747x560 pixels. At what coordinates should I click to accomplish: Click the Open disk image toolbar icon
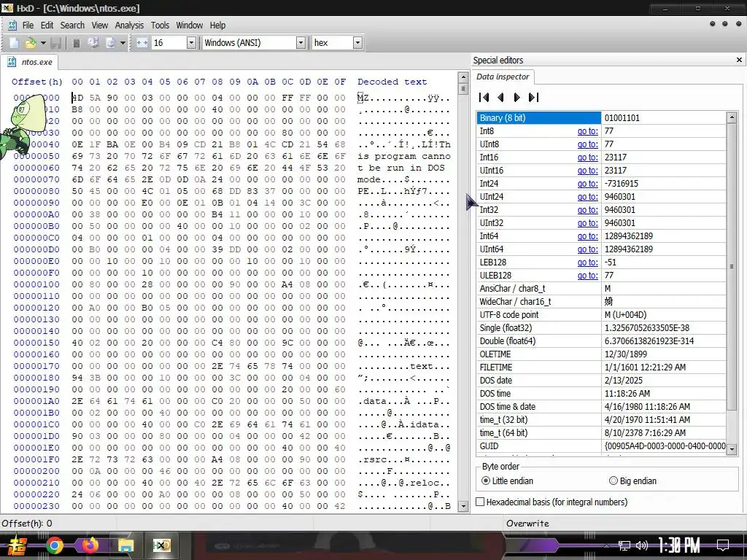[111, 43]
